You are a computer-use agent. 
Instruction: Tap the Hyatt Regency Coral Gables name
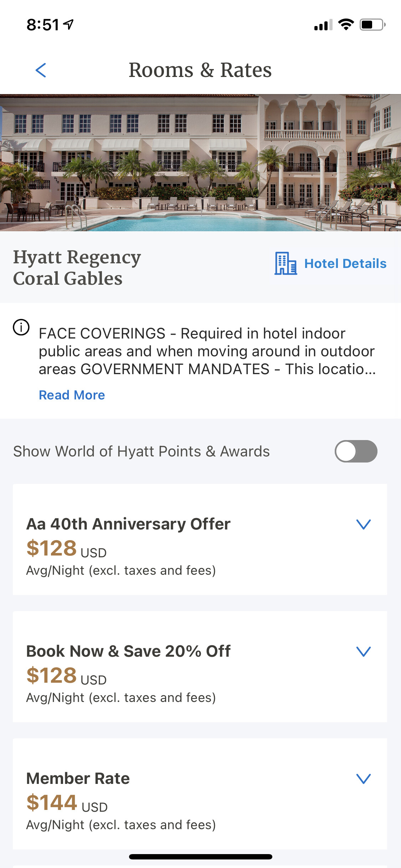point(77,268)
